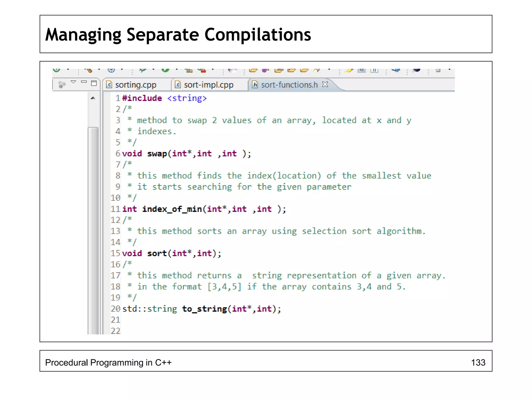This screenshot has width=532, height=399.
Task: Click line number 21 in the editor gutter
Action: click(116, 320)
